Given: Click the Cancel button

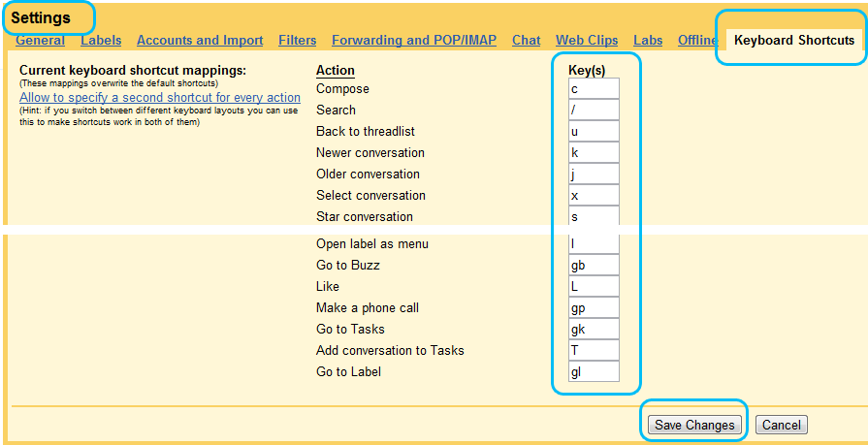Looking at the screenshot, I should tap(781, 425).
